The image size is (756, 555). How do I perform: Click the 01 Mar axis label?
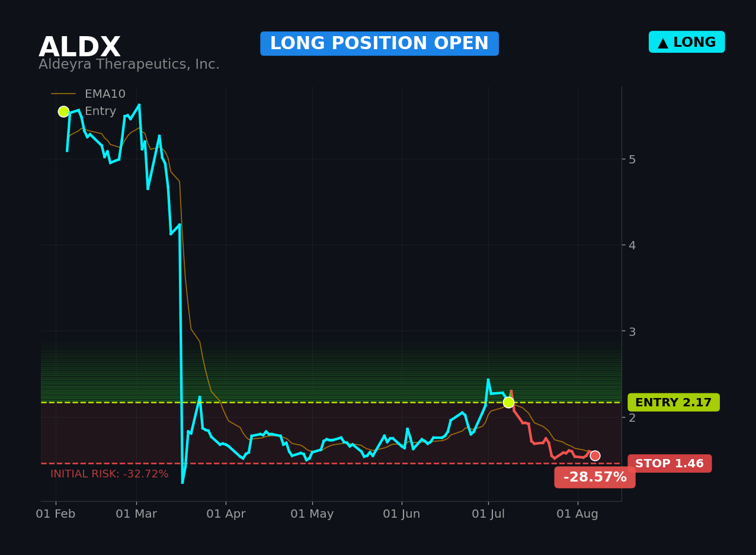pyautogui.click(x=136, y=514)
